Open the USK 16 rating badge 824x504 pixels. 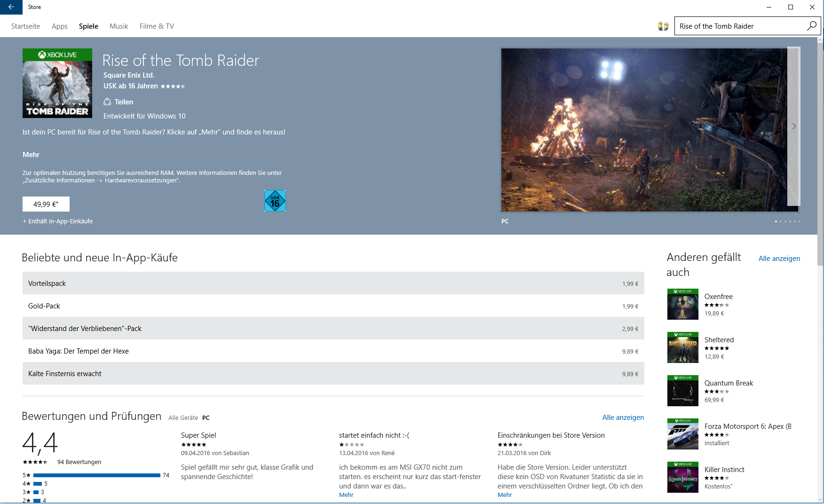(275, 201)
